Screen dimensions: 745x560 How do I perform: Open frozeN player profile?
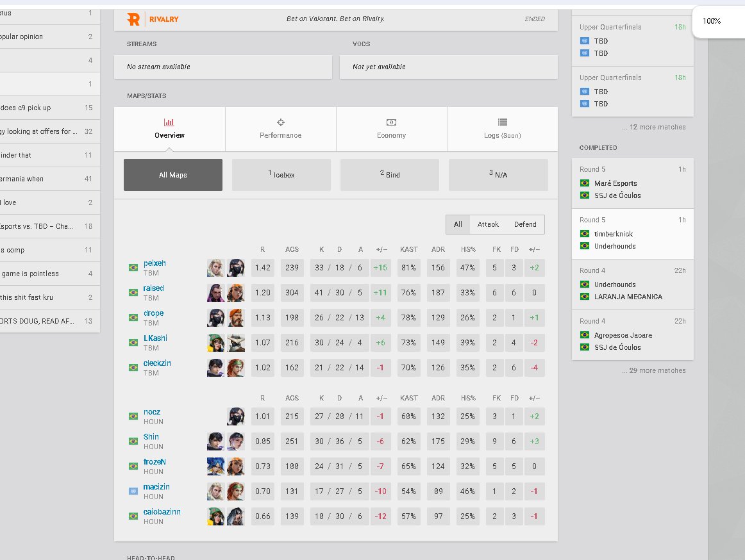pos(155,462)
